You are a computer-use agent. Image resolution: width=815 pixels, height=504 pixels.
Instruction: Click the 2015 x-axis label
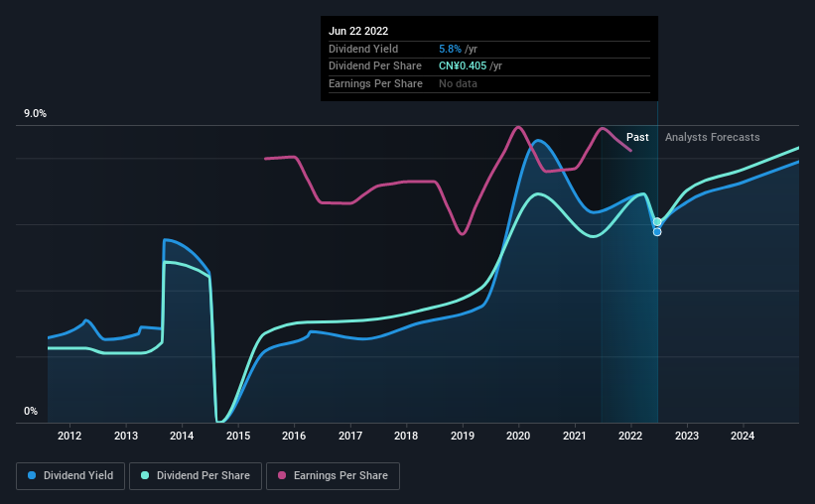(238, 436)
